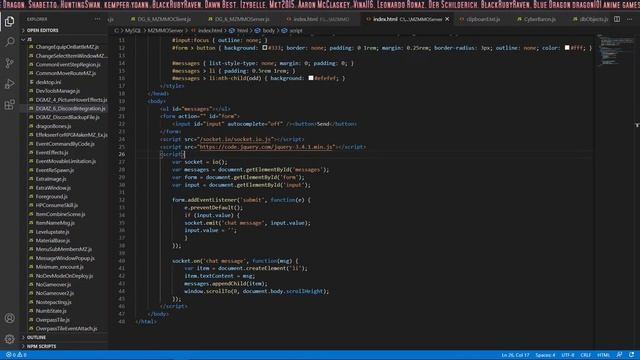Open DGMZ_DiscordBackupFile.js file
640x360 pixels.
[67, 117]
